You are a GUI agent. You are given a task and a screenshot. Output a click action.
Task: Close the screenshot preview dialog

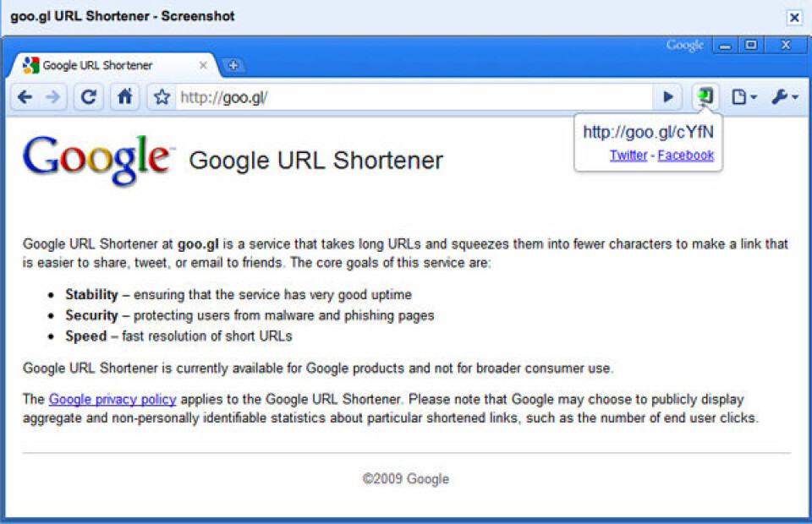(794, 18)
